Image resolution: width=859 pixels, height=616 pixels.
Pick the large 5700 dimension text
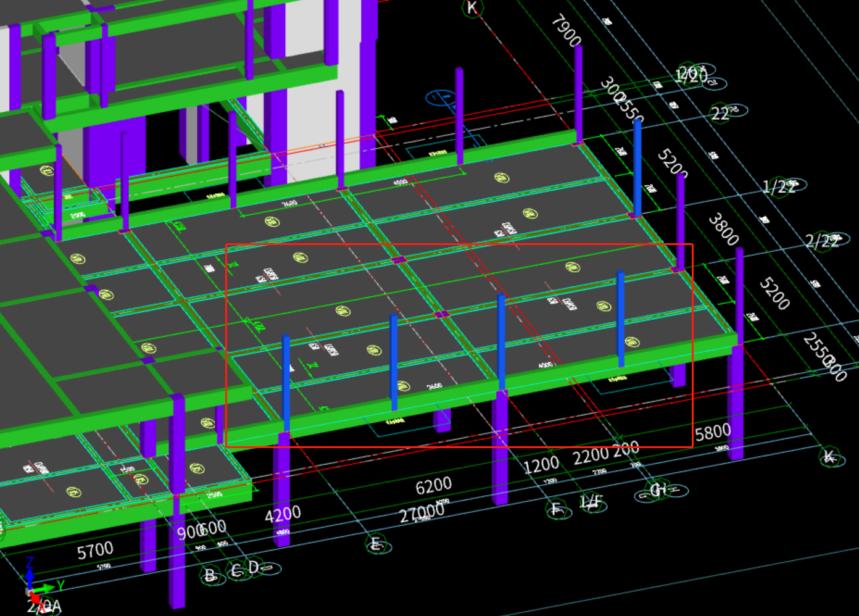(x=95, y=551)
